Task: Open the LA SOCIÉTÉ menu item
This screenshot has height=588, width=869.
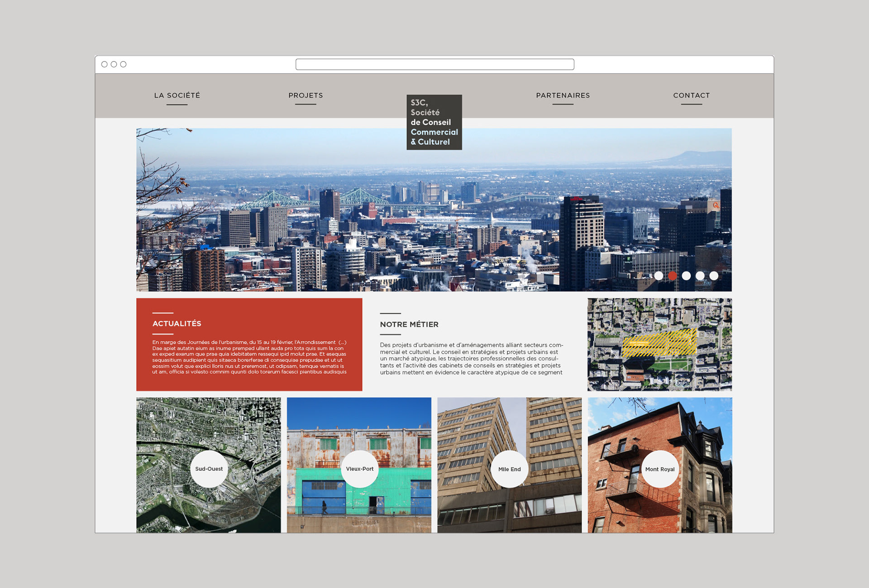Action: click(177, 95)
